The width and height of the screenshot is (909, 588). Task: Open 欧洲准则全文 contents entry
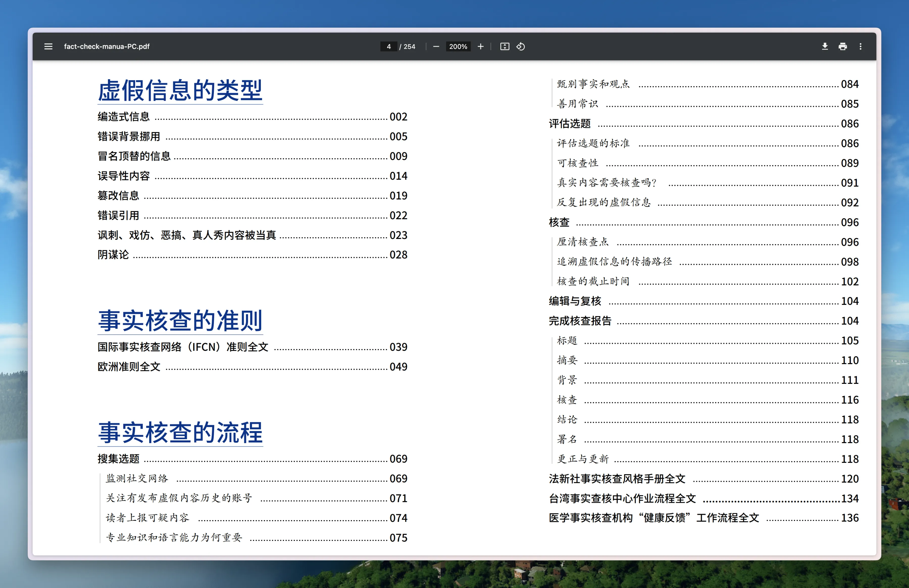pyautogui.click(x=129, y=366)
